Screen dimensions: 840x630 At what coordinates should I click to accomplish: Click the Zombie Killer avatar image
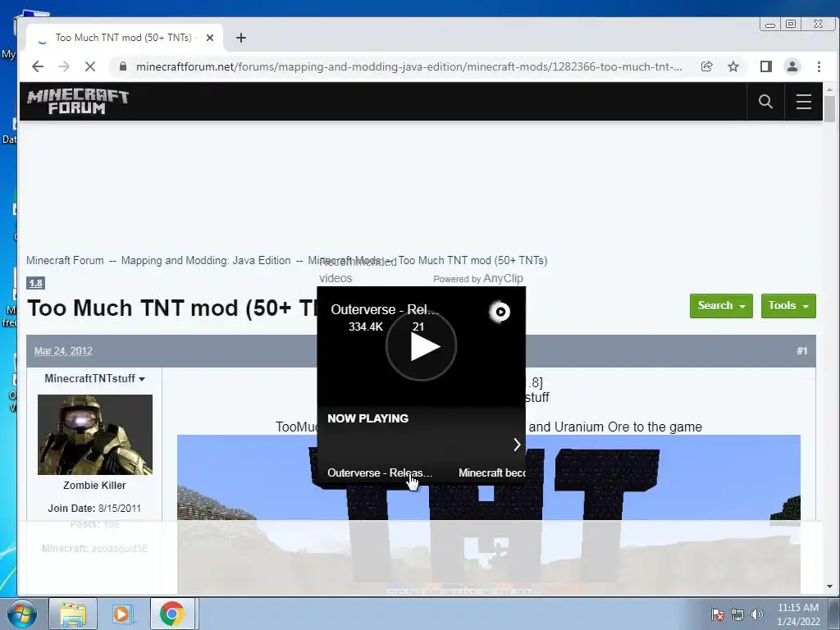pyautogui.click(x=95, y=435)
